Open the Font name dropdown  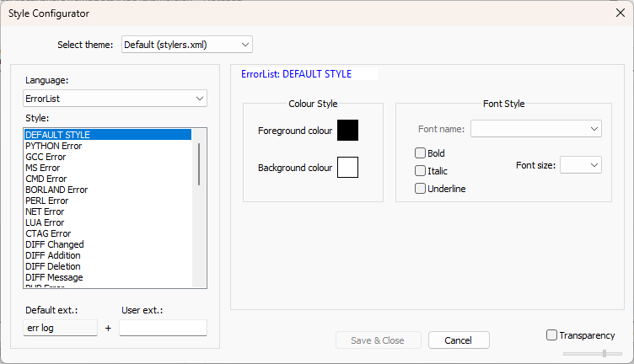[x=535, y=129]
